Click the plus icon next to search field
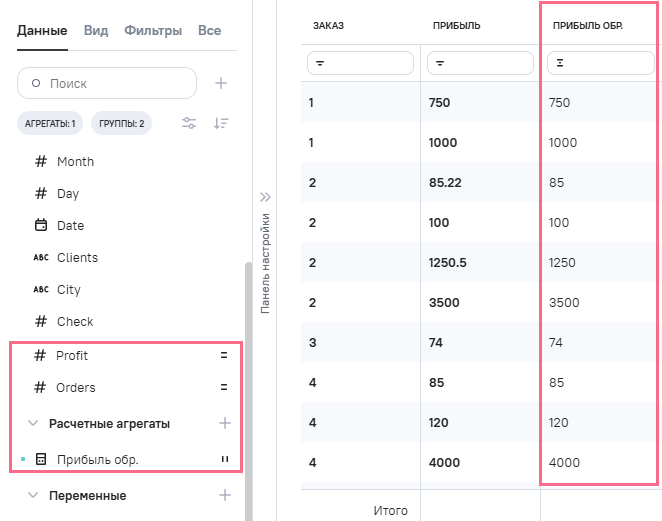The image size is (662, 521). [x=221, y=83]
